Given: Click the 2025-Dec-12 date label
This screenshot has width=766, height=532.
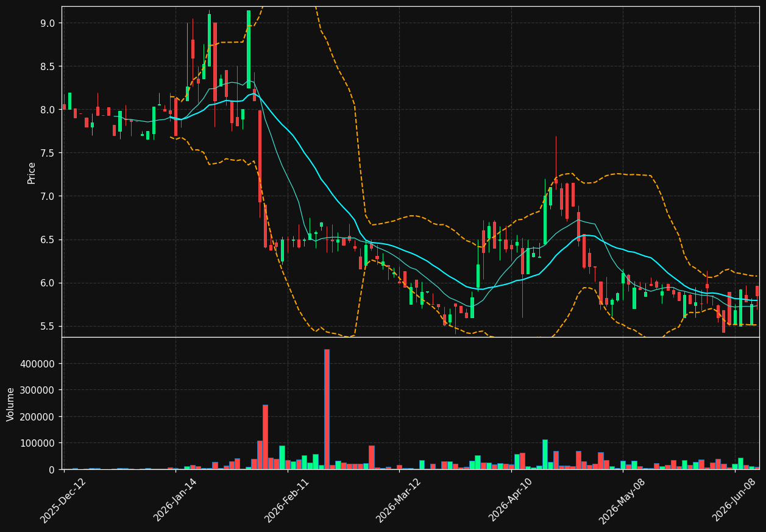Looking at the screenshot, I should pyautogui.click(x=63, y=500).
